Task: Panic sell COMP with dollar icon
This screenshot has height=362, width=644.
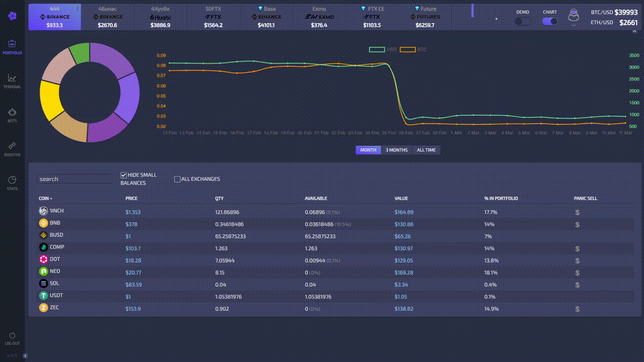Action: [578, 249]
